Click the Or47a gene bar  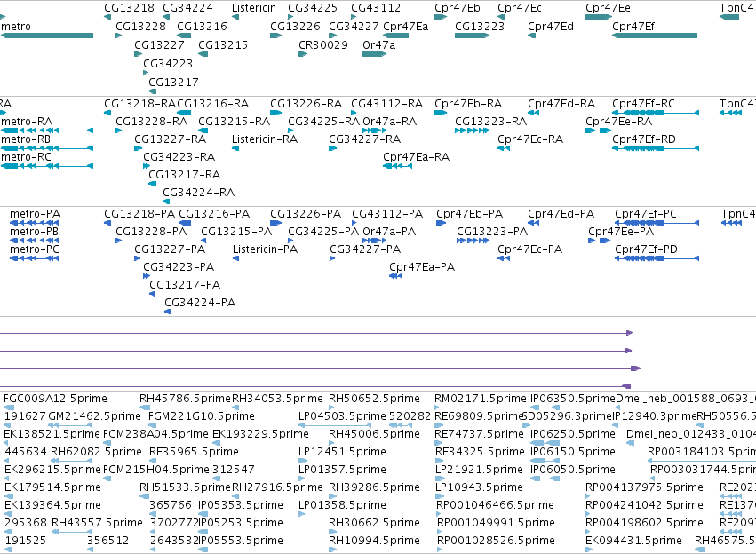point(374,54)
